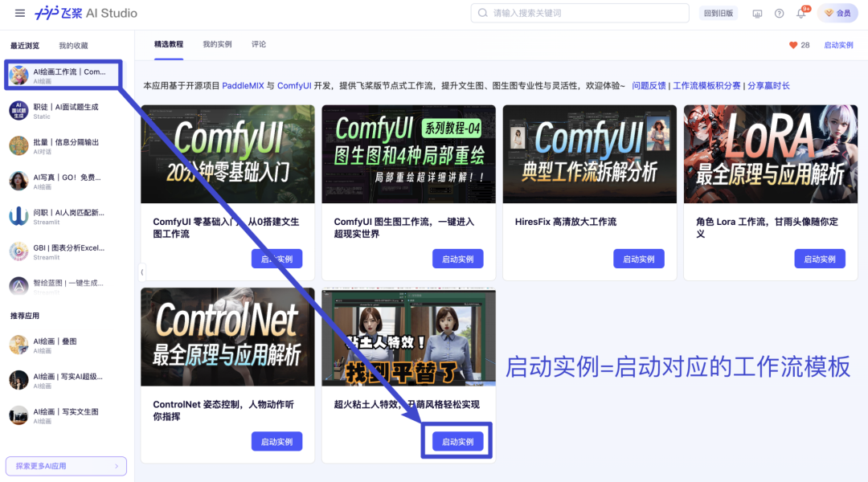Collapse the sidebar with the small arrow handle
This screenshot has width=868, height=482.
142,272
